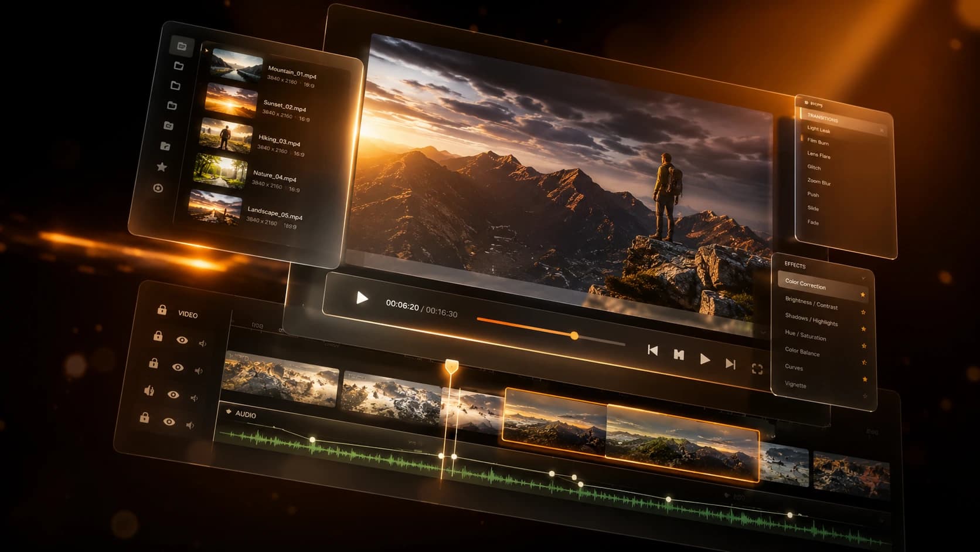Click the EFFECTS panel heading
This screenshot has height=552, width=980.
pyautogui.click(x=795, y=265)
